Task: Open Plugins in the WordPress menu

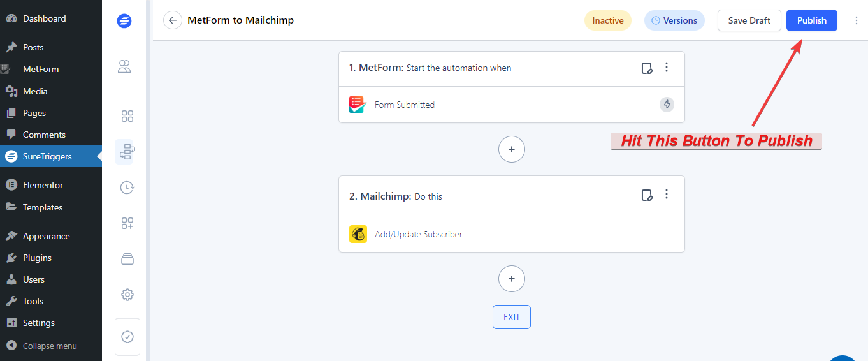Action: [x=37, y=258]
